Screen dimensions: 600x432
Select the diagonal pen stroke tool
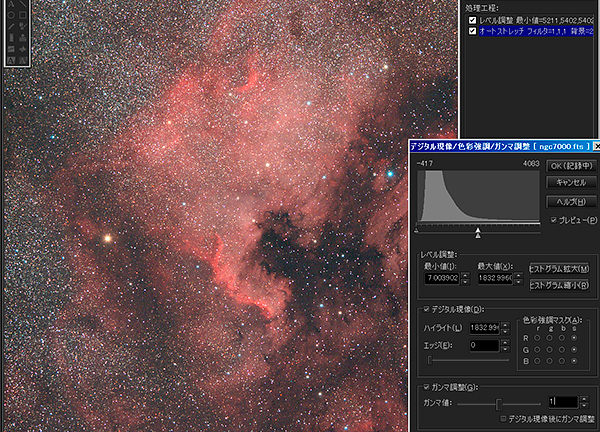(x=11, y=26)
